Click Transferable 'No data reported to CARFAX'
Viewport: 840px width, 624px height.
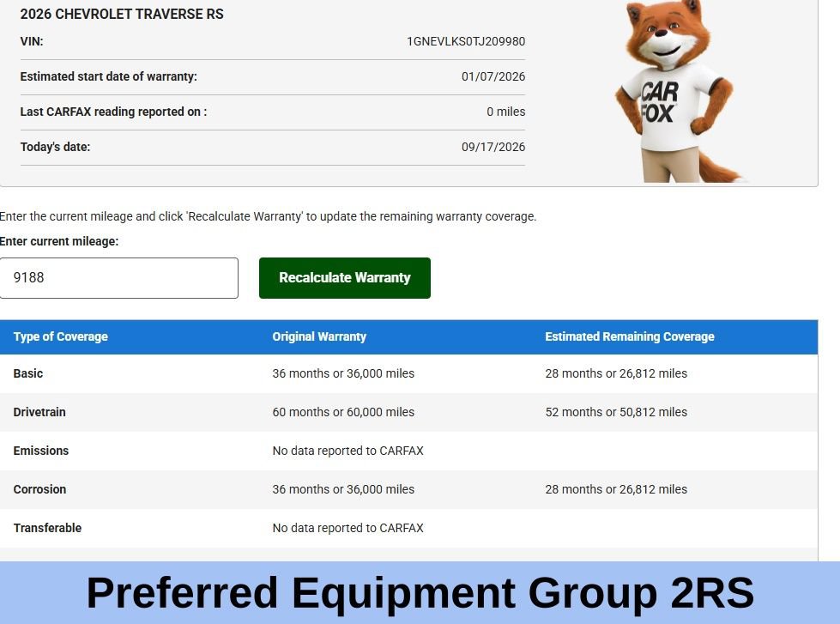(347, 528)
